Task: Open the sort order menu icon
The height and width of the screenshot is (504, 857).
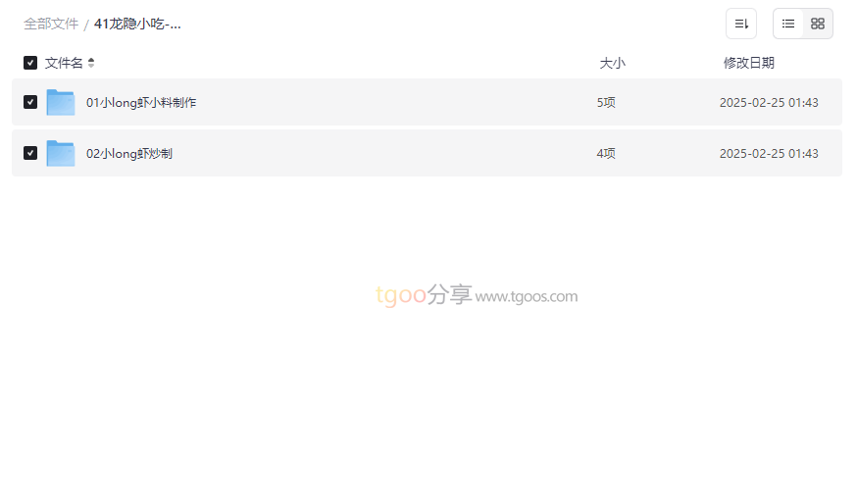Action: coord(741,24)
